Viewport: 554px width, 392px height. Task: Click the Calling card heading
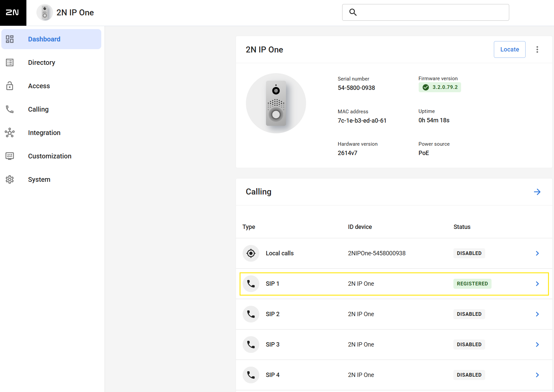(x=259, y=192)
